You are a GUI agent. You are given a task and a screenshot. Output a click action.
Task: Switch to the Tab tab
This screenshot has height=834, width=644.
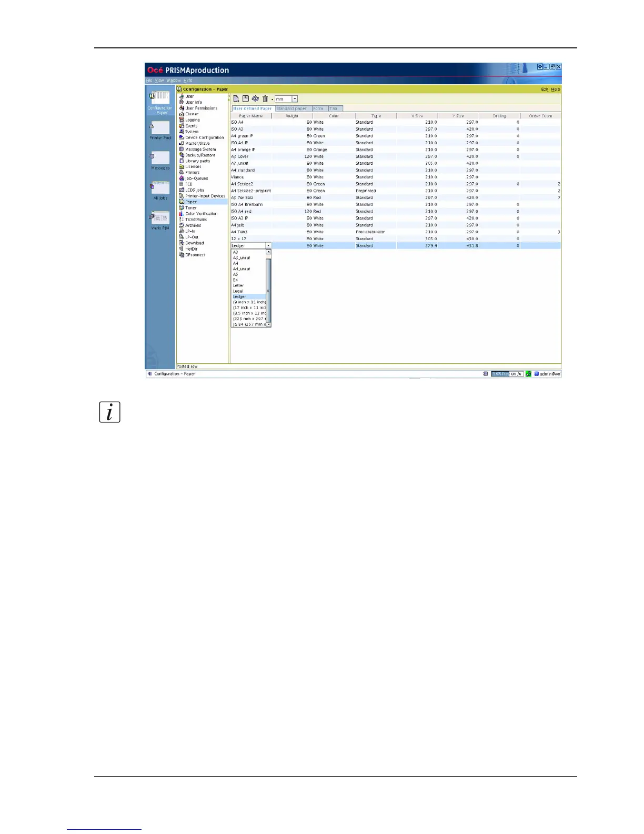(334, 108)
